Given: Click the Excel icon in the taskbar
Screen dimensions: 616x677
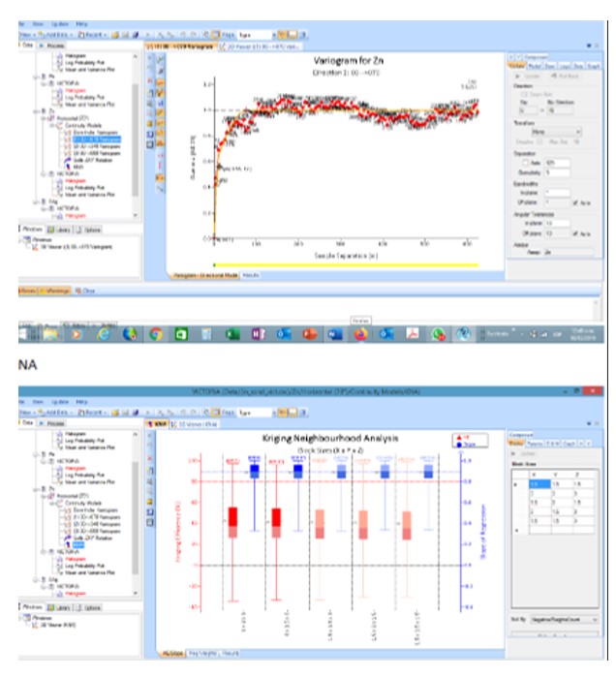Looking at the screenshot, I should 231,334.
